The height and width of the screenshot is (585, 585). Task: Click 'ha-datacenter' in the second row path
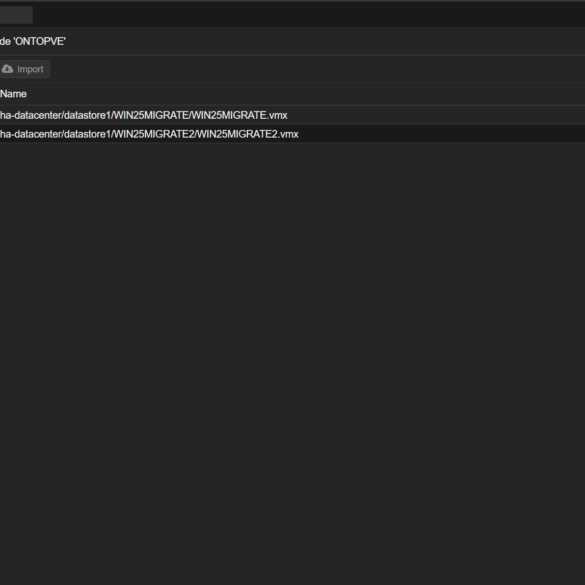tap(31, 134)
